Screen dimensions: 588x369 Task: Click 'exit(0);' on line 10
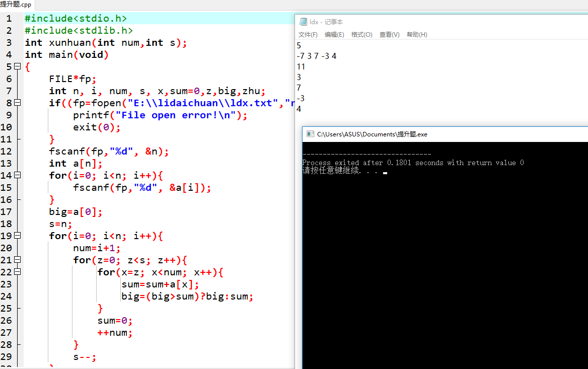(x=97, y=127)
